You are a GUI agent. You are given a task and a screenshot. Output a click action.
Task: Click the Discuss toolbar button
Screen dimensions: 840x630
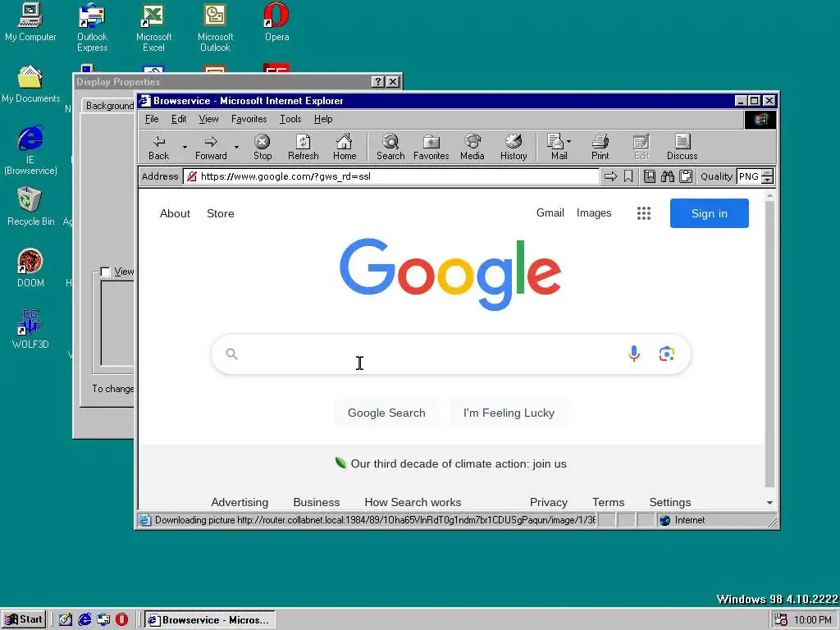[682, 148]
